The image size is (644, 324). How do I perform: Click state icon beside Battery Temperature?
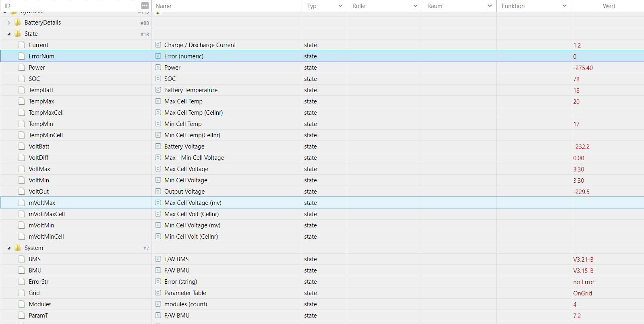click(x=158, y=90)
